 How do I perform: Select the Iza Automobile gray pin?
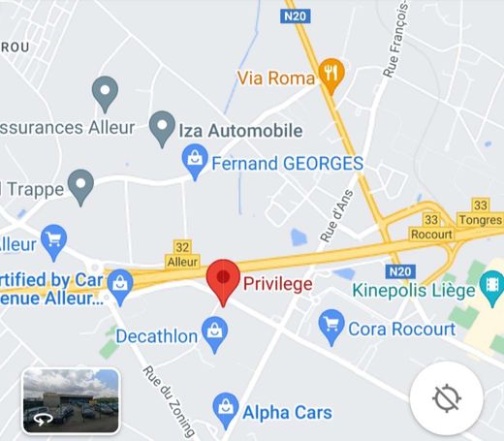(162, 129)
